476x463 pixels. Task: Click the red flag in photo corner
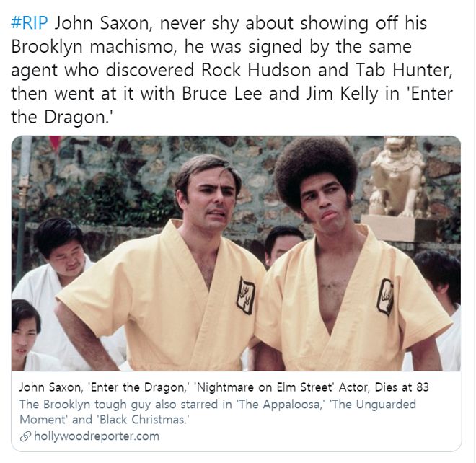coord(56,142)
